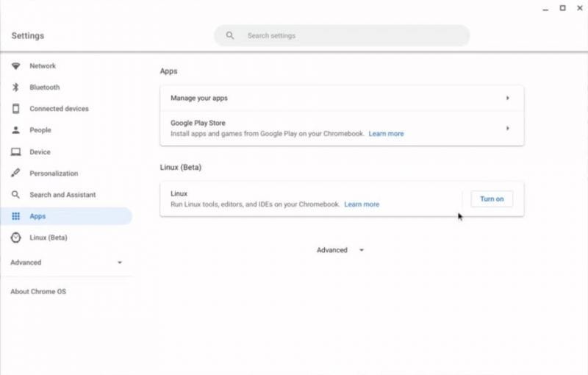The width and height of the screenshot is (588, 375).
Task: Turn on Linux
Action: click(x=492, y=199)
